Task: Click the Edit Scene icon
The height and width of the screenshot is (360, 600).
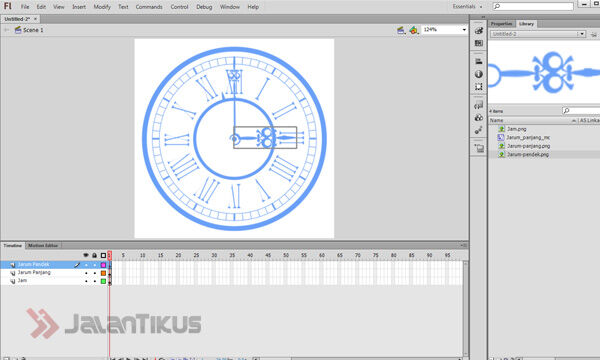Action: pos(401,30)
